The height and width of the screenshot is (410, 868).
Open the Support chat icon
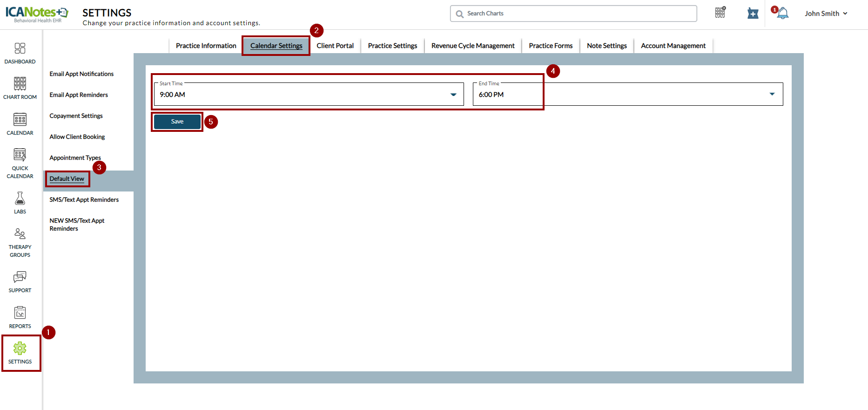20,278
